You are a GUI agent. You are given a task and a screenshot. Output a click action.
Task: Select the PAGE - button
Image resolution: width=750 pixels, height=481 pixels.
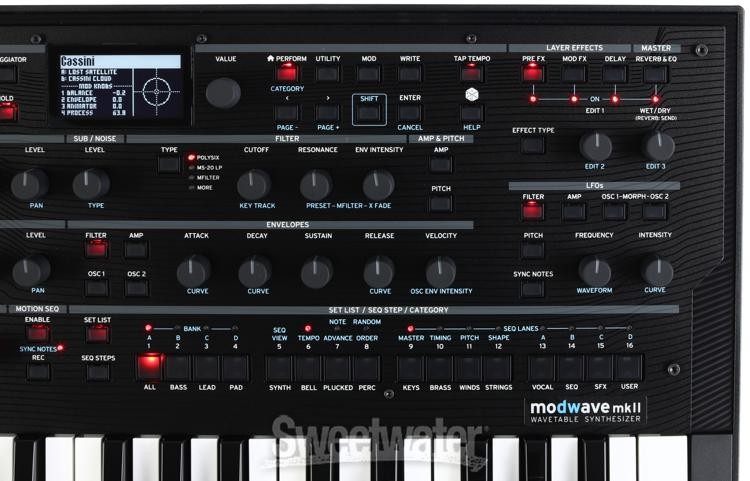[287, 113]
